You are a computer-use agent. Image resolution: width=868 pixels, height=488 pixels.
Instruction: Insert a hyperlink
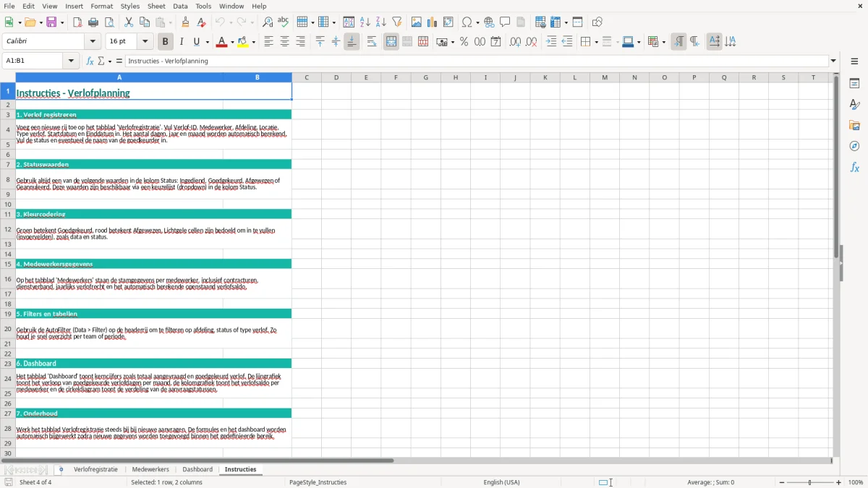(x=489, y=22)
